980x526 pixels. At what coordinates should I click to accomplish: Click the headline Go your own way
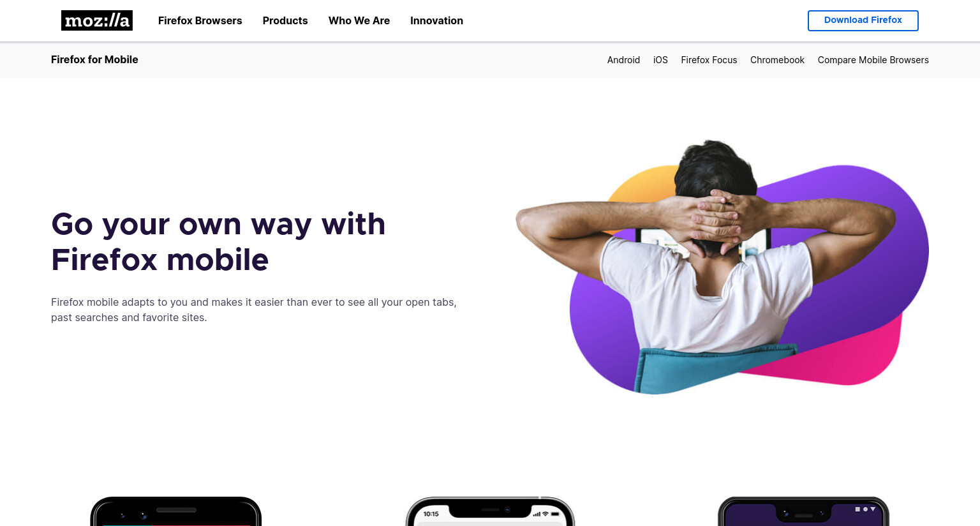click(x=218, y=242)
